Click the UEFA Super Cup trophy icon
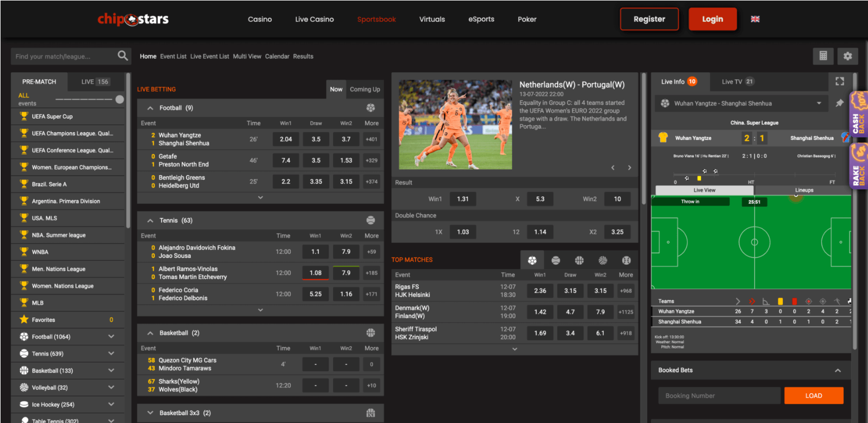The height and width of the screenshot is (423, 868). click(24, 116)
